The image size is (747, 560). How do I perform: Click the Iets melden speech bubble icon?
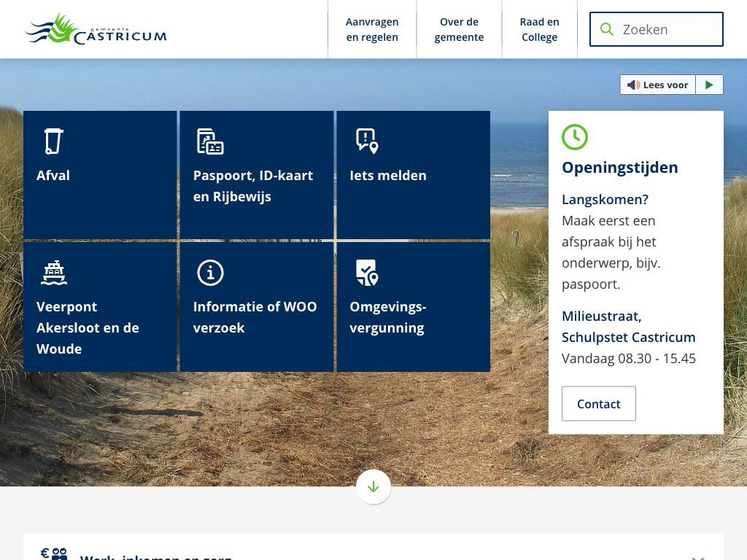366,141
